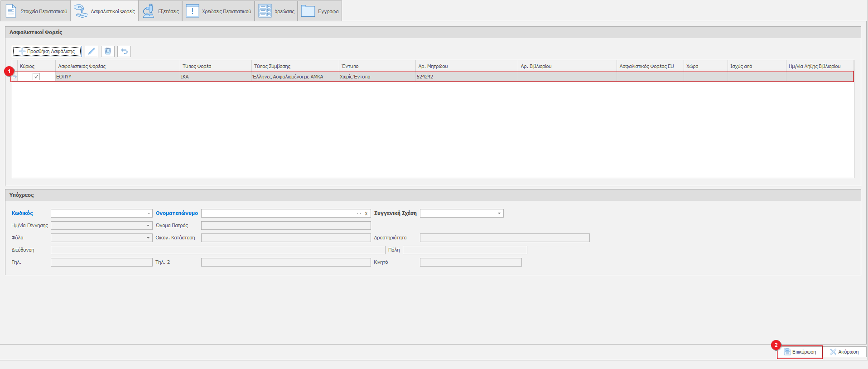Click the pencil edit insurance icon
Image resolution: width=868 pixels, height=369 pixels.
point(92,51)
